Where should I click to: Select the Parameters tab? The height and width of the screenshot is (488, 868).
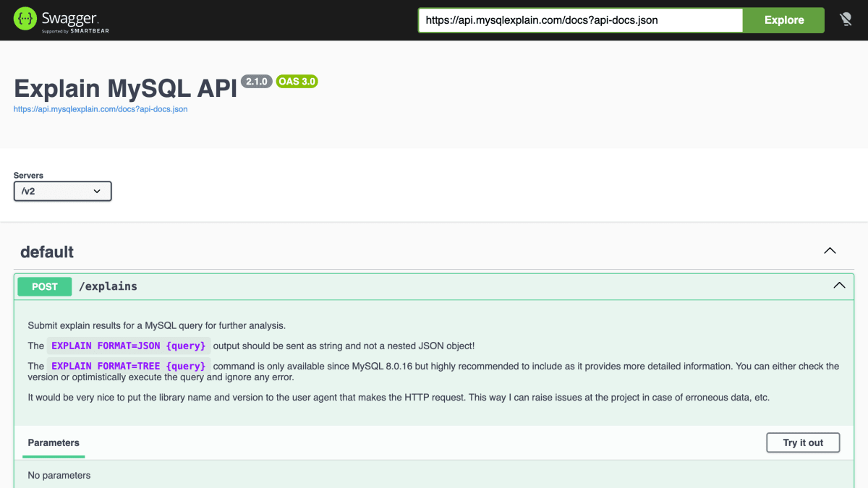pyautogui.click(x=54, y=442)
